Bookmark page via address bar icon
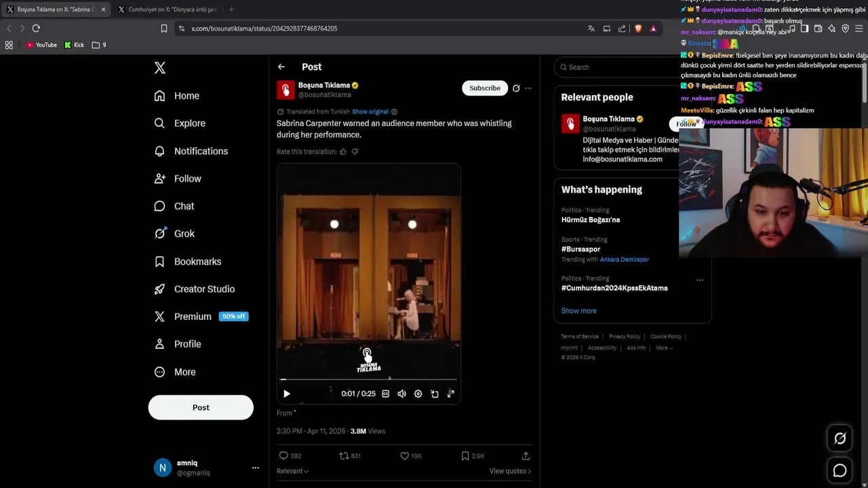This screenshot has height=488, width=868. 163,28
